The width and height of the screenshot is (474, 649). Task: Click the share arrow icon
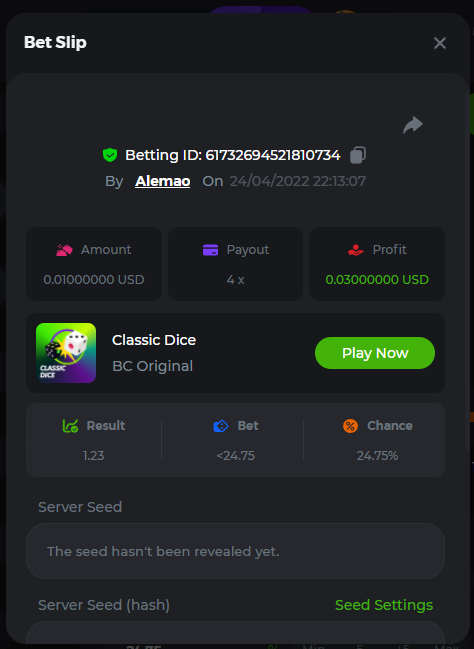[413, 125]
